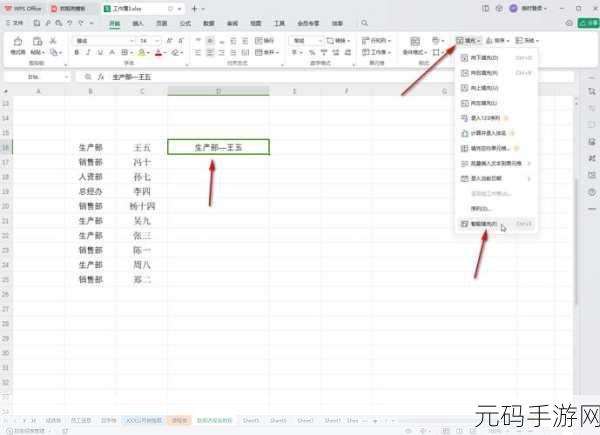The image size is (600, 435).
Task: Choose Fill Left in the fill menu
Action: (x=496, y=103)
